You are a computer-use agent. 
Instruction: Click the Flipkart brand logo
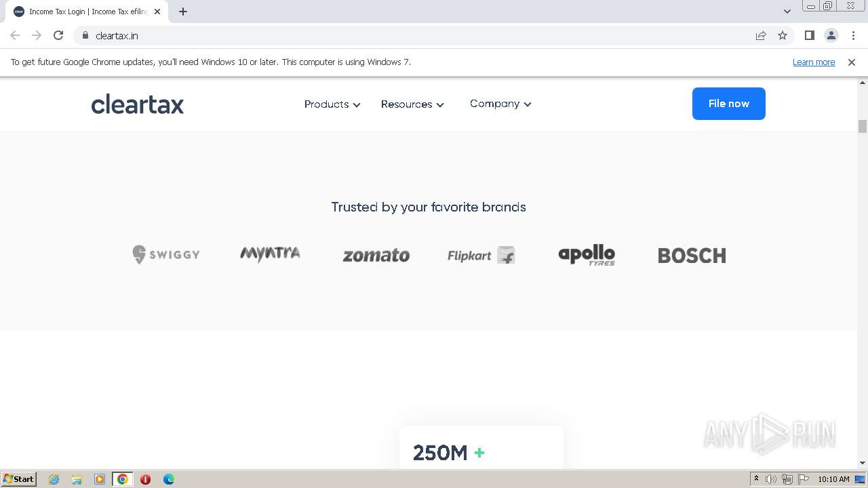(x=481, y=255)
